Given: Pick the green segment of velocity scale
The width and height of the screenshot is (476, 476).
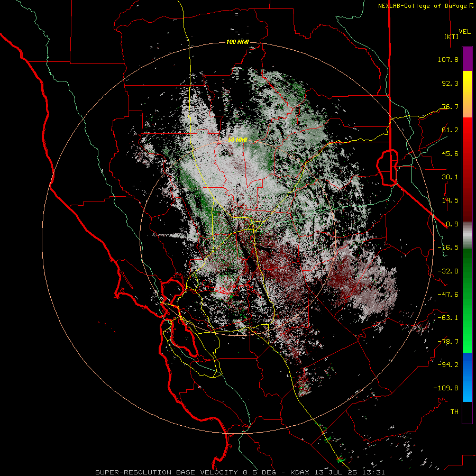Looking at the screenshot, I should click(x=467, y=300).
